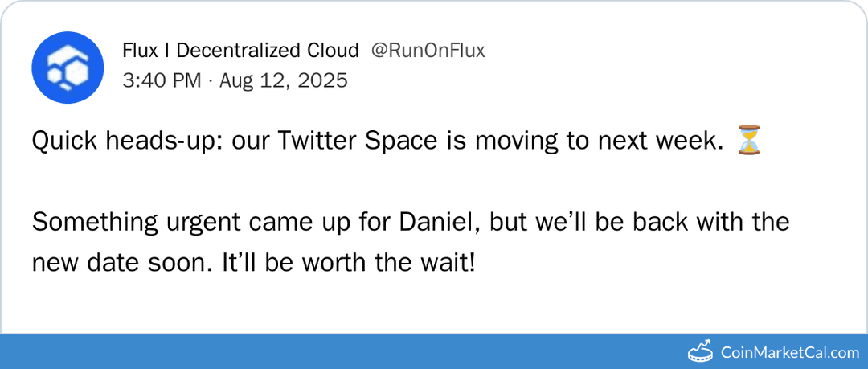Open the @RunOnFlux handle link
868x369 pixels.
pyautogui.click(x=428, y=51)
